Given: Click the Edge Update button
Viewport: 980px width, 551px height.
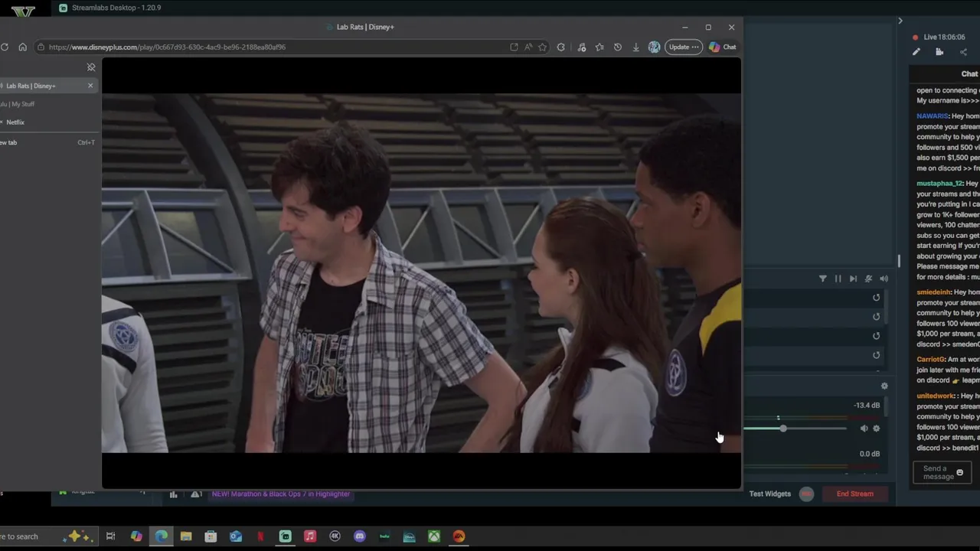Looking at the screenshot, I should click(684, 47).
